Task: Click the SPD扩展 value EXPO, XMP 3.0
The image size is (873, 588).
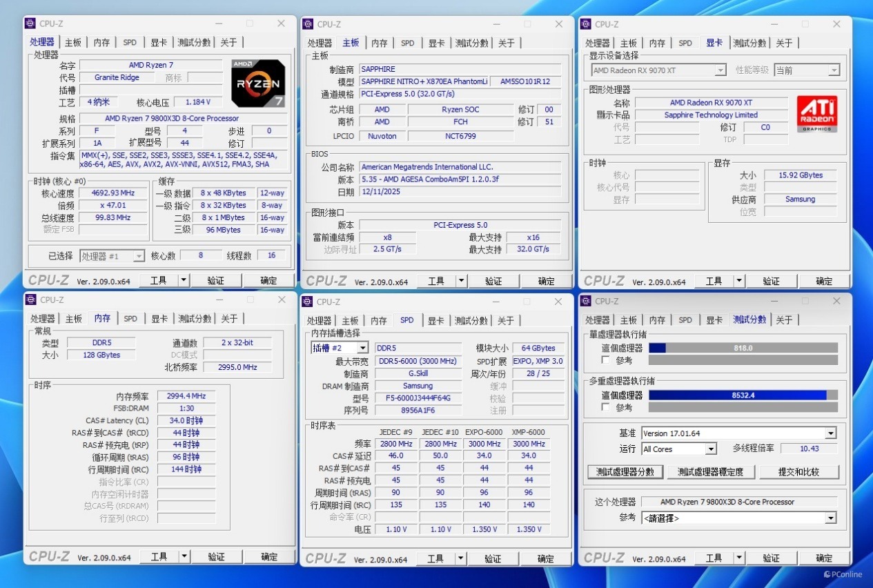Action: coord(539,361)
